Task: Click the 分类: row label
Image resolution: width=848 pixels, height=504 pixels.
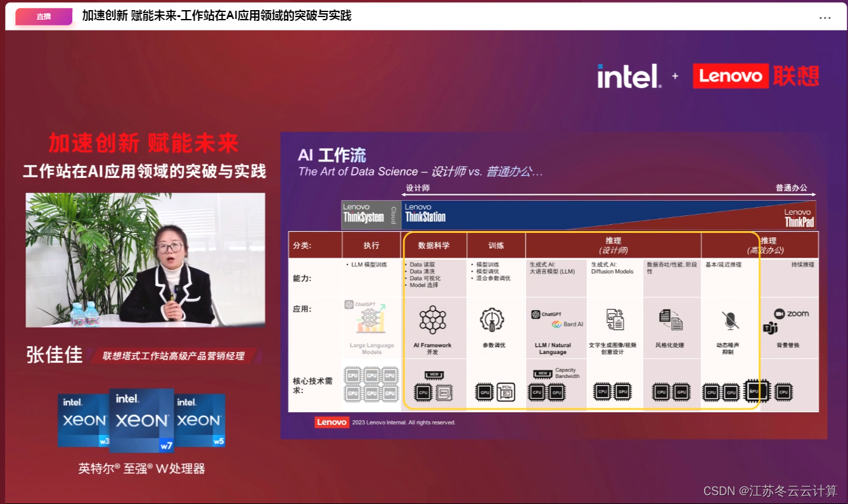Action: (302, 245)
